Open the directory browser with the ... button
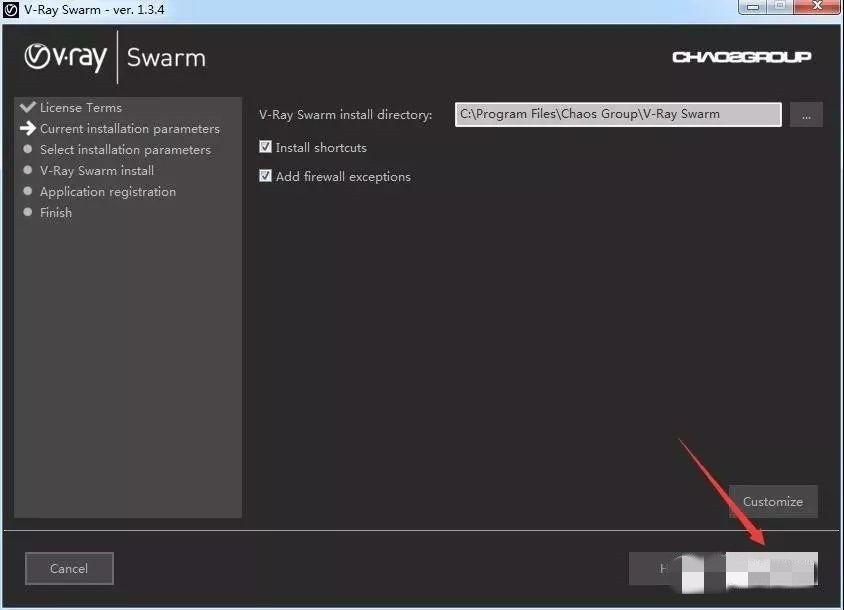This screenshot has height=610, width=844. [806, 115]
